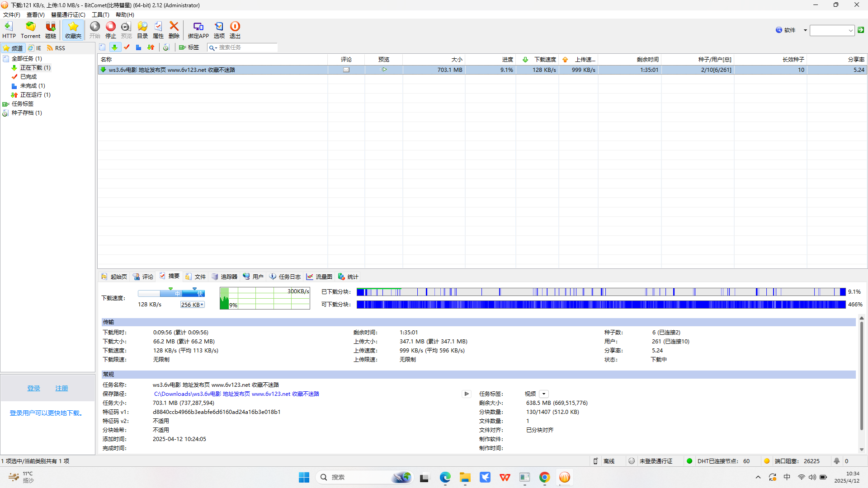Open a Torrent file from the toolbar
The width and height of the screenshot is (868, 488).
tap(30, 30)
